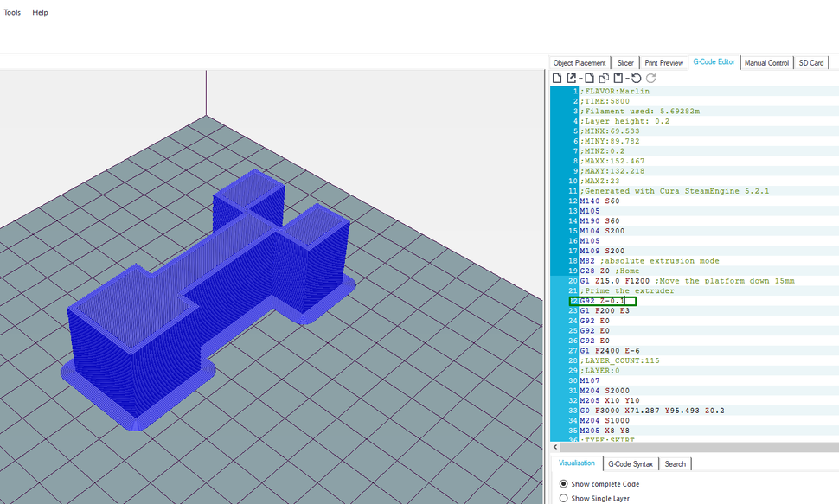
Task: Open the Search tab below the editor
Action: point(675,463)
